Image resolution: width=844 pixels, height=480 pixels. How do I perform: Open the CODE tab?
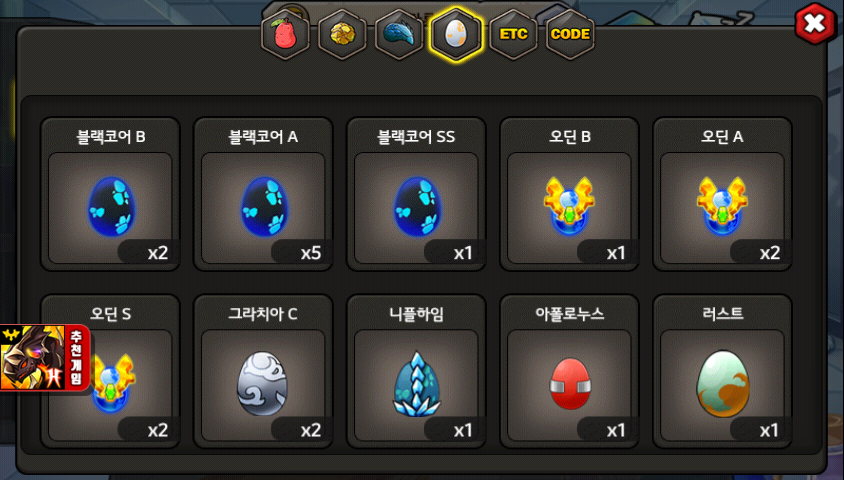570,34
